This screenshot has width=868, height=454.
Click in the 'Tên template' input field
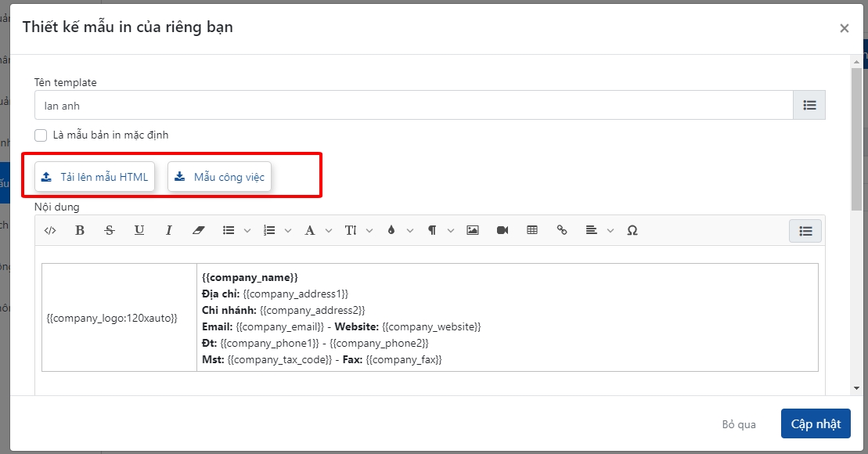(413, 106)
